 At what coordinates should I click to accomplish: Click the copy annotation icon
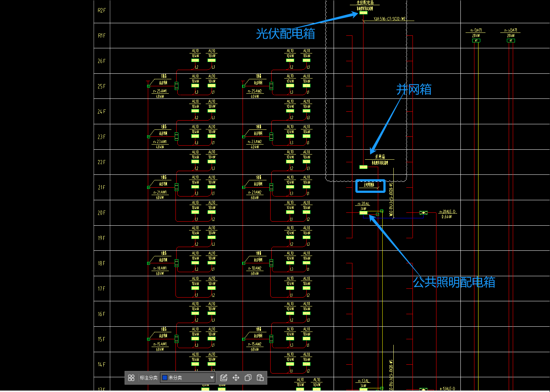click(x=248, y=378)
